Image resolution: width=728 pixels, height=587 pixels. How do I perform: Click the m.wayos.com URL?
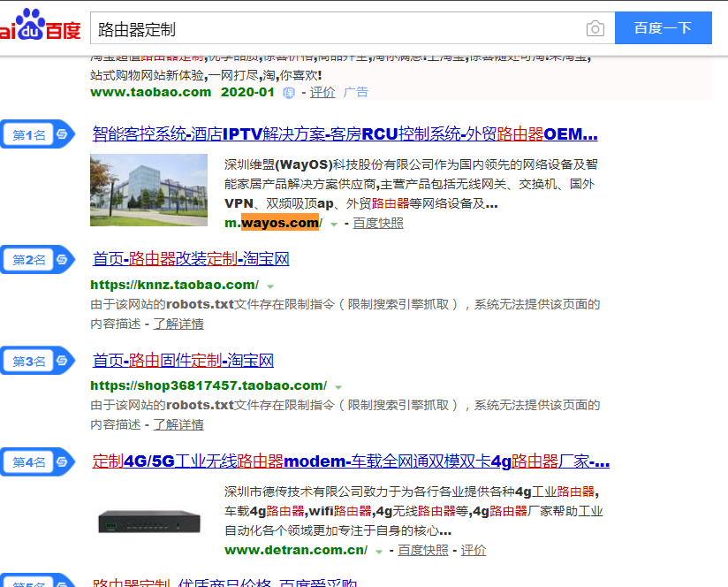pos(274,223)
